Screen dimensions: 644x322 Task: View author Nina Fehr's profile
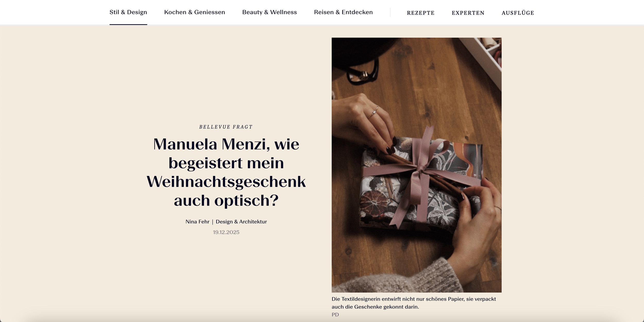click(x=197, y=222)
